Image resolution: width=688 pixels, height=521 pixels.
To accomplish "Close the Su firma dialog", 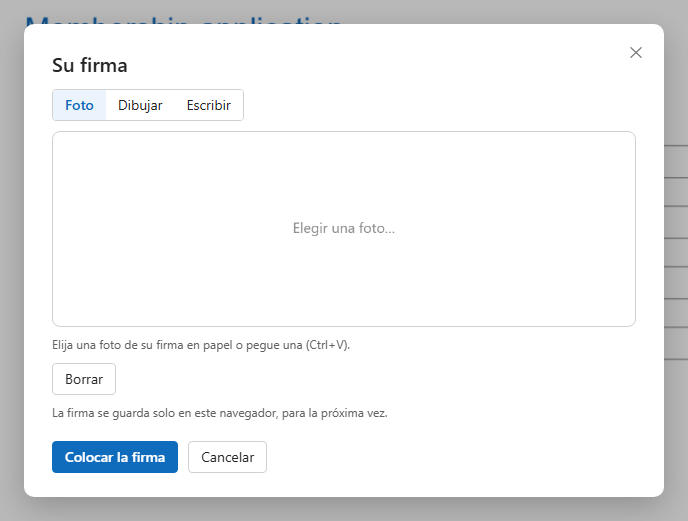I will click(635, 53).
